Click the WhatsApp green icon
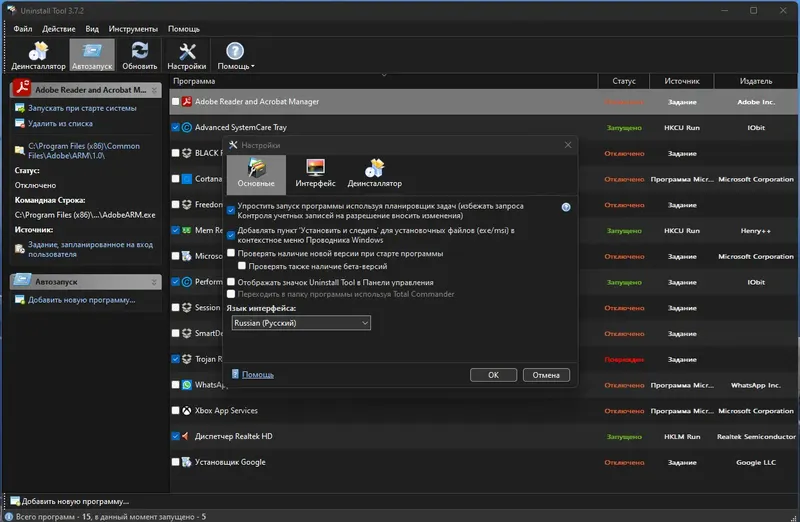The image size is (800, 522). click(x=187, y=385)
